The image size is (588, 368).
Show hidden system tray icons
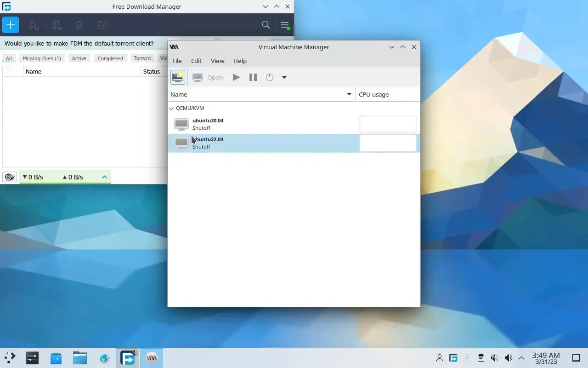(521, 358)
